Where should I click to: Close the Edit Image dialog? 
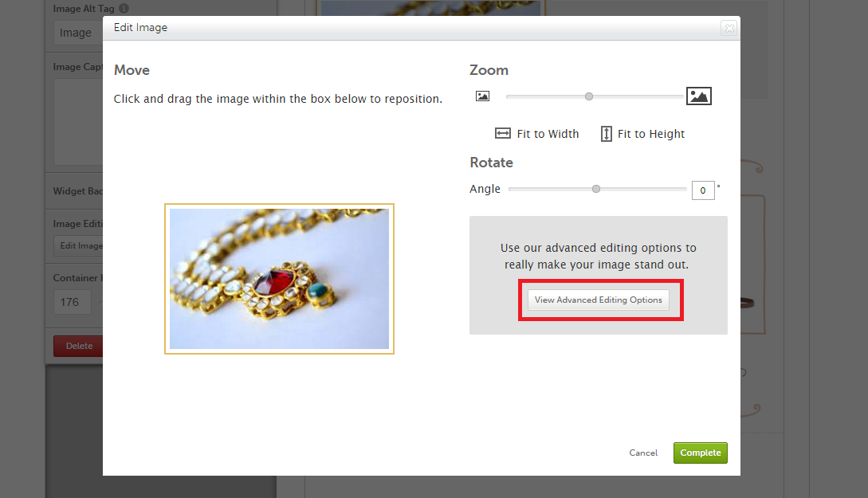tap(729, 28)
